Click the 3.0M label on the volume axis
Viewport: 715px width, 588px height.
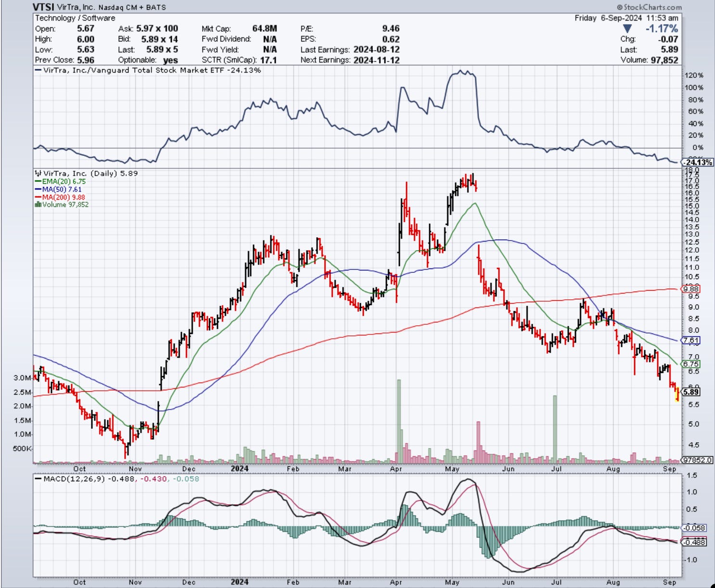(22, 378)
